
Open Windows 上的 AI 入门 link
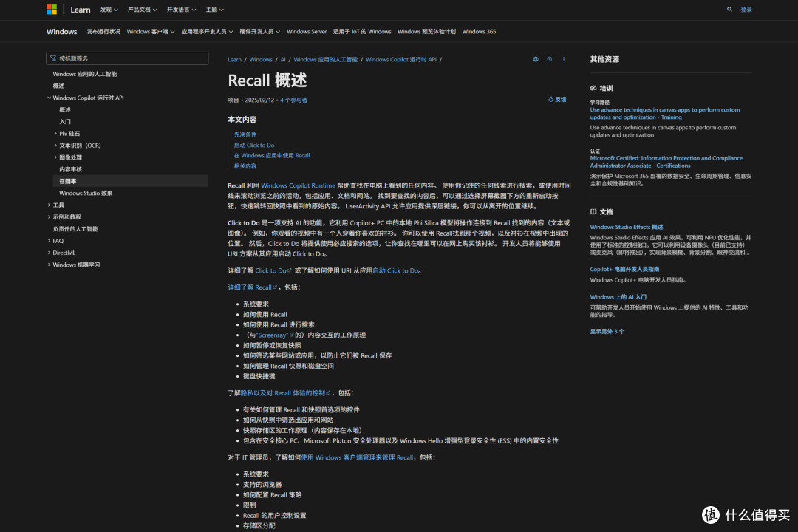point(618,297)
